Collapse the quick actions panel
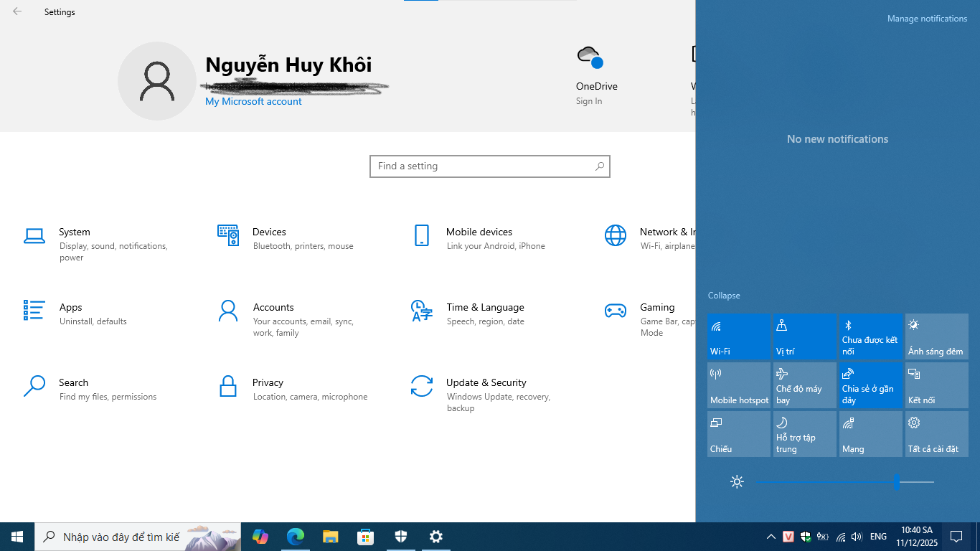This screenshot has width=980, height=551. click(723, 295)
